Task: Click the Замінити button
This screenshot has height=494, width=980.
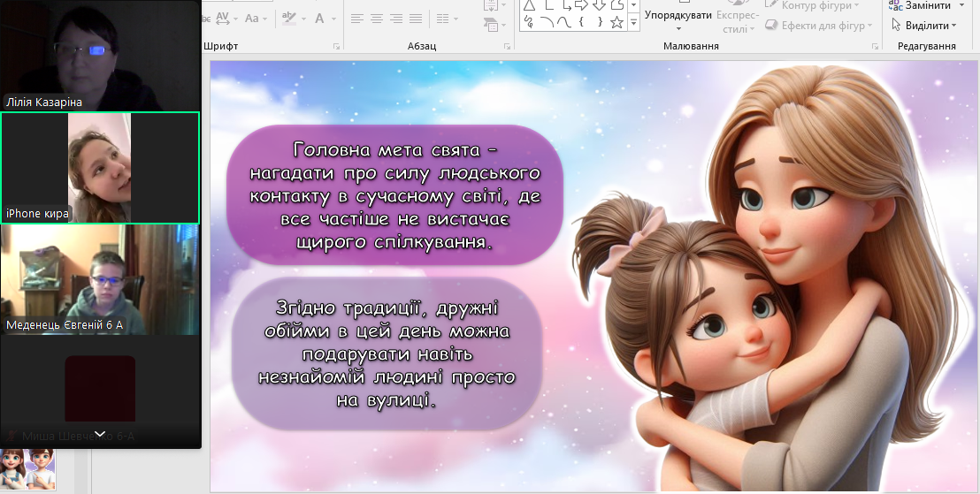Action: (924, 5)
